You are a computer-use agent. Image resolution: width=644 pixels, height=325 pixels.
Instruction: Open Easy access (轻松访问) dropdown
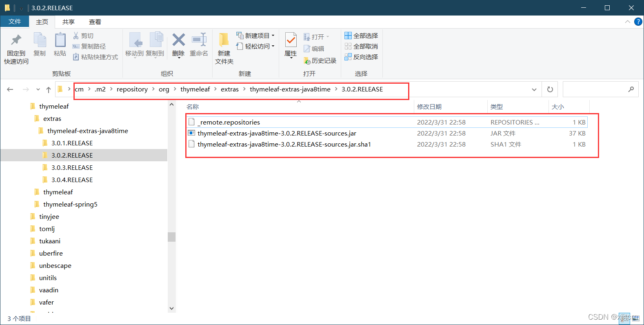(255, 47)
